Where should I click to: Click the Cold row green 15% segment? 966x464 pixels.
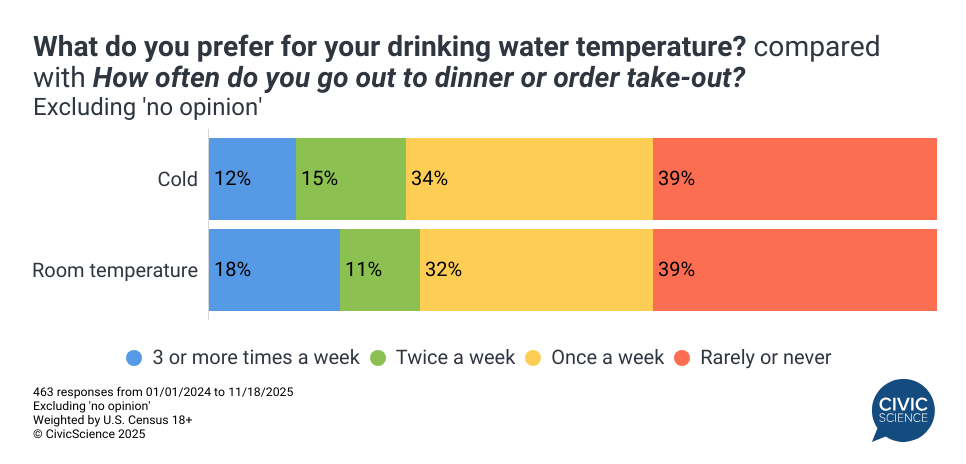351,179
